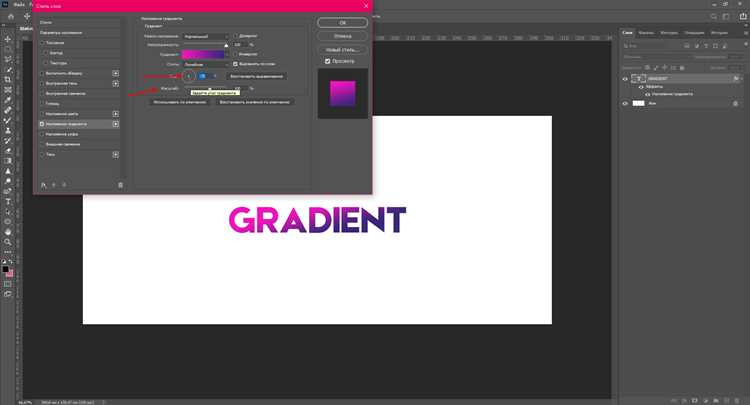
Task: Open the gradient Style dropdown
Action: click(206, 64)
